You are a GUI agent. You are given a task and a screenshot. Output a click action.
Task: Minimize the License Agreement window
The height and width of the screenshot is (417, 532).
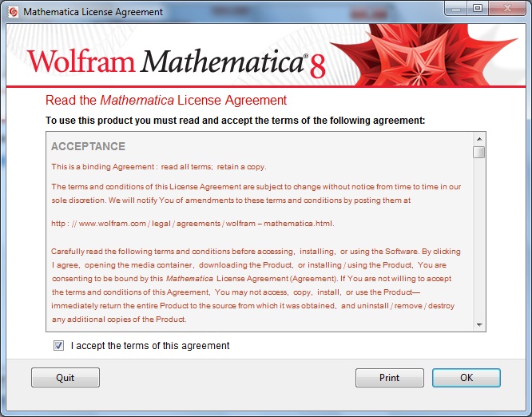pyautogui.click(x=455, y=9)
